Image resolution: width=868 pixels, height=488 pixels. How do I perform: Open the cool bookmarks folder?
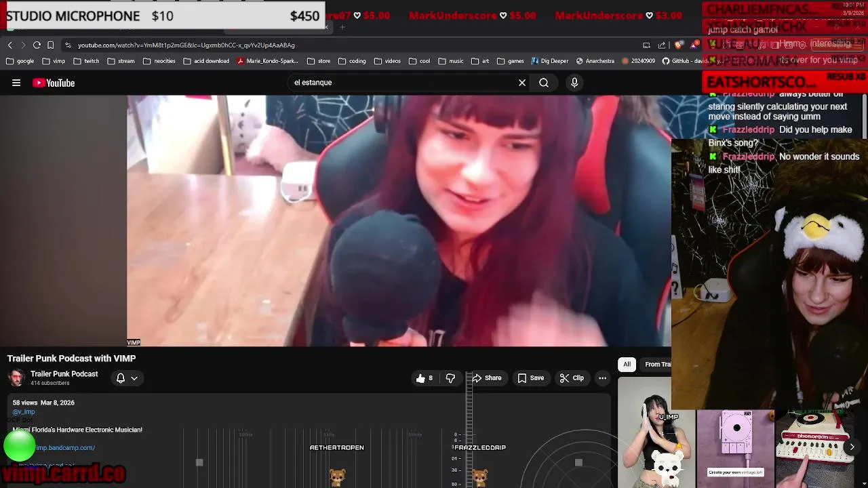(x=420, y=61)
